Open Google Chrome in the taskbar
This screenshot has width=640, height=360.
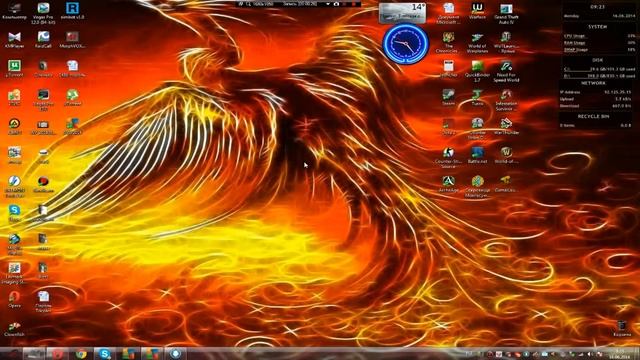pyautogui.click(x=81, y=353)
